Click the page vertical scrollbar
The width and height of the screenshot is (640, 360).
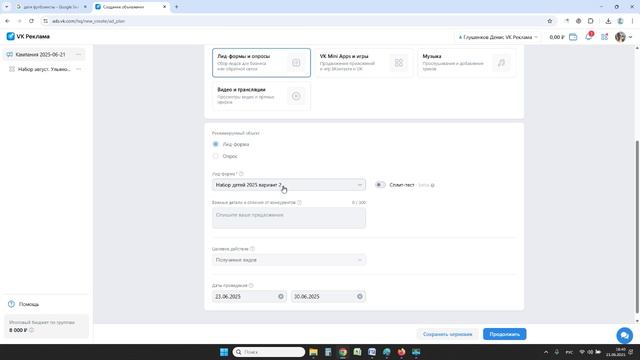637,227
